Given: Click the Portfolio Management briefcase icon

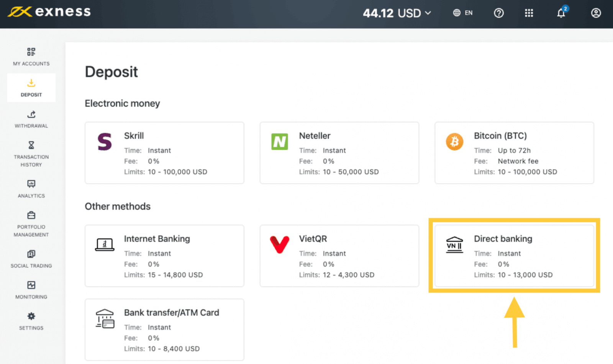Looking at the screenshot, I should 31,215.
